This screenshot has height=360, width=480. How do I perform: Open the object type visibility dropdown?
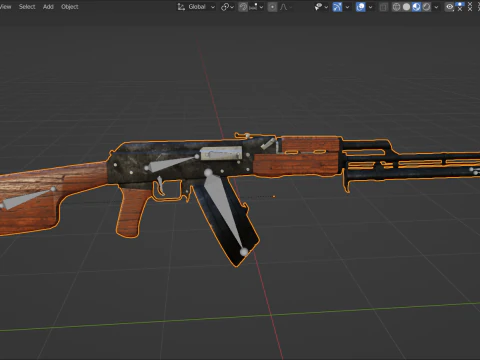(321, 7)
